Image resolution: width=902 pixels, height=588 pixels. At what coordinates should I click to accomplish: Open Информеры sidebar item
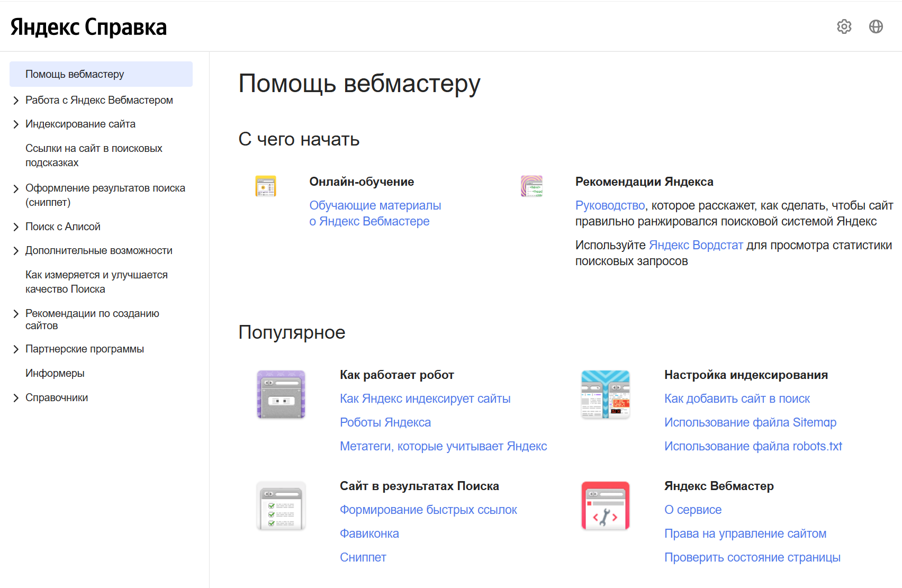tap(55, 373)
